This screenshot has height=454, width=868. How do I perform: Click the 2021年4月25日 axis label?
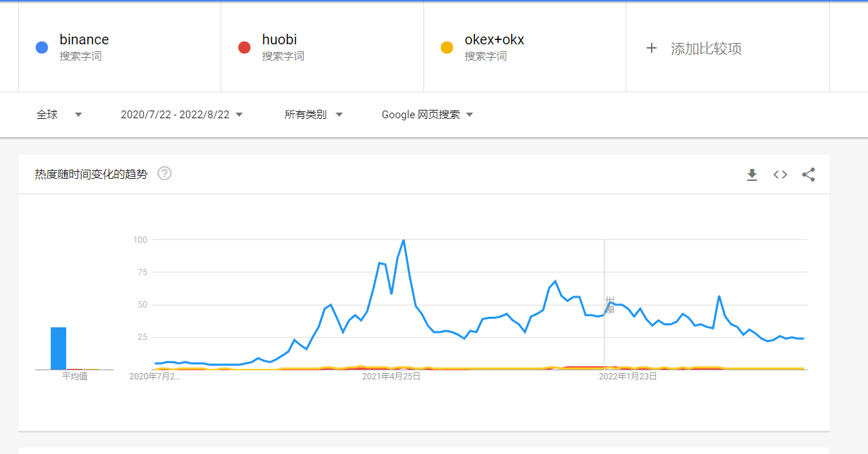[391, 377]
